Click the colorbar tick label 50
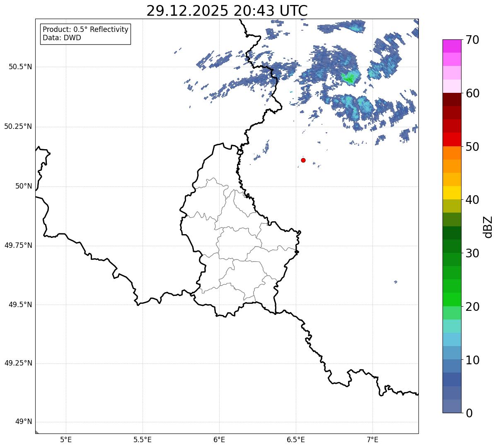This screenshot has width=498, height=448. [x=474, y=147]
